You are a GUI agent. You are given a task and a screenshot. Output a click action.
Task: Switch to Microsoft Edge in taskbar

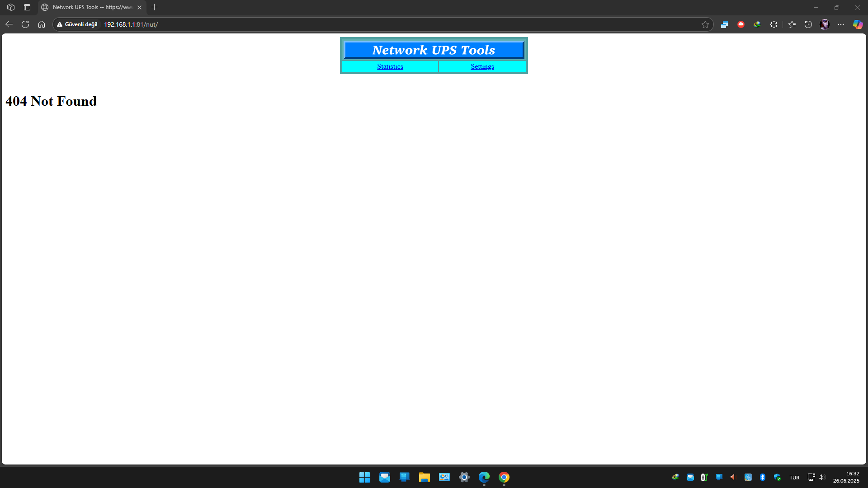(484, 477)
